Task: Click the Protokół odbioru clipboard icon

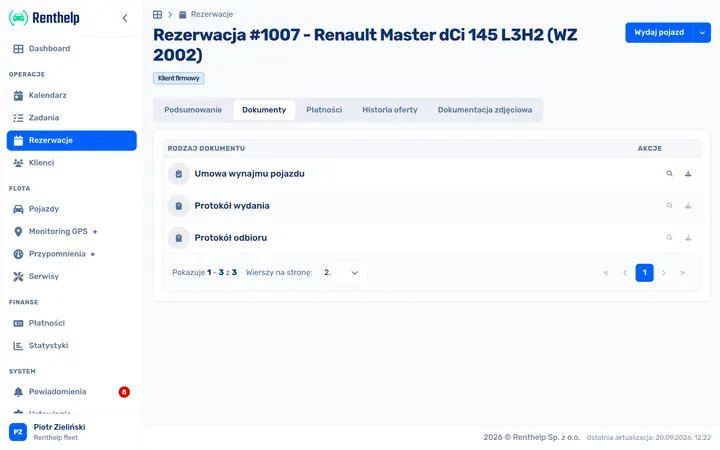Action: (179, 238)
